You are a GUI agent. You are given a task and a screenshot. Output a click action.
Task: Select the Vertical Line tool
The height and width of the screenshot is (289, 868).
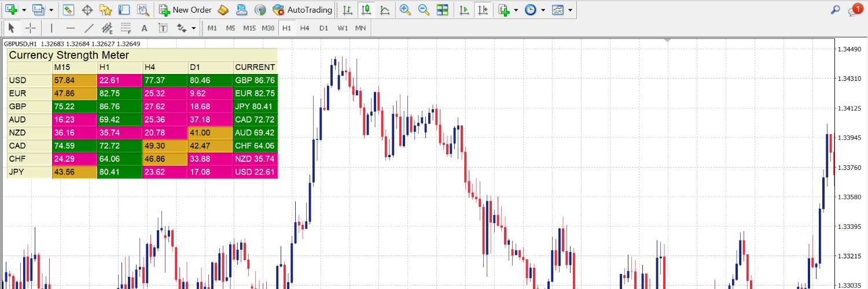52,28
